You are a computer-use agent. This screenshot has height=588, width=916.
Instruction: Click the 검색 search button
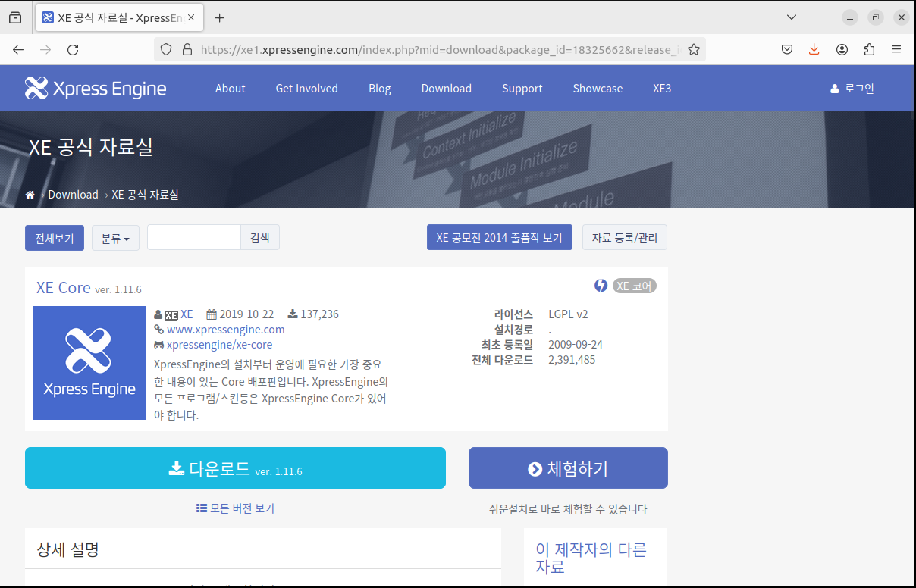coord(260,237)
